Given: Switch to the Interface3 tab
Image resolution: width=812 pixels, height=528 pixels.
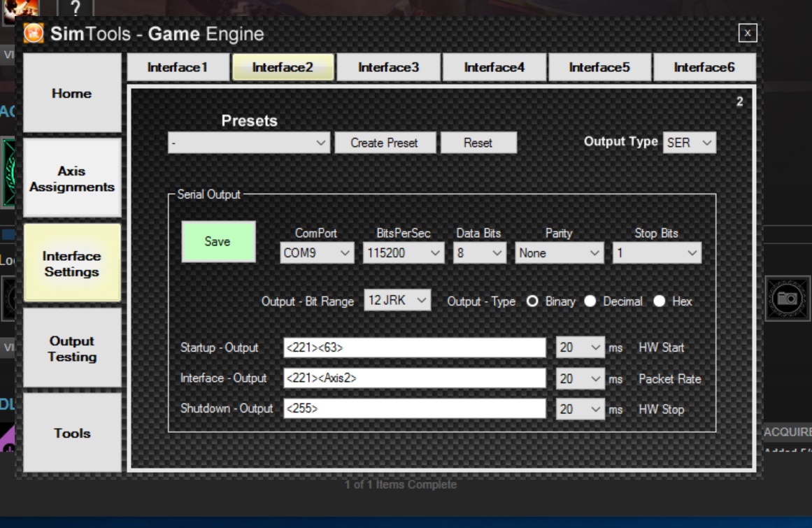Looking at the screenshot, I should [388, 67].
